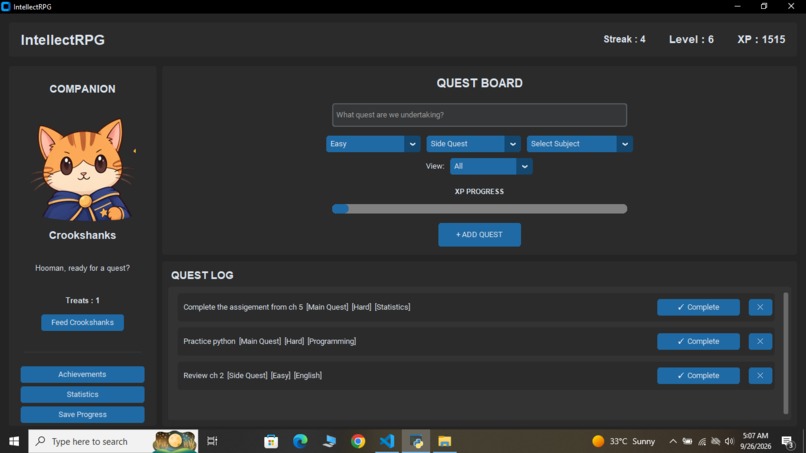Open Google Chrome from the taskbar

pos(358,441)
